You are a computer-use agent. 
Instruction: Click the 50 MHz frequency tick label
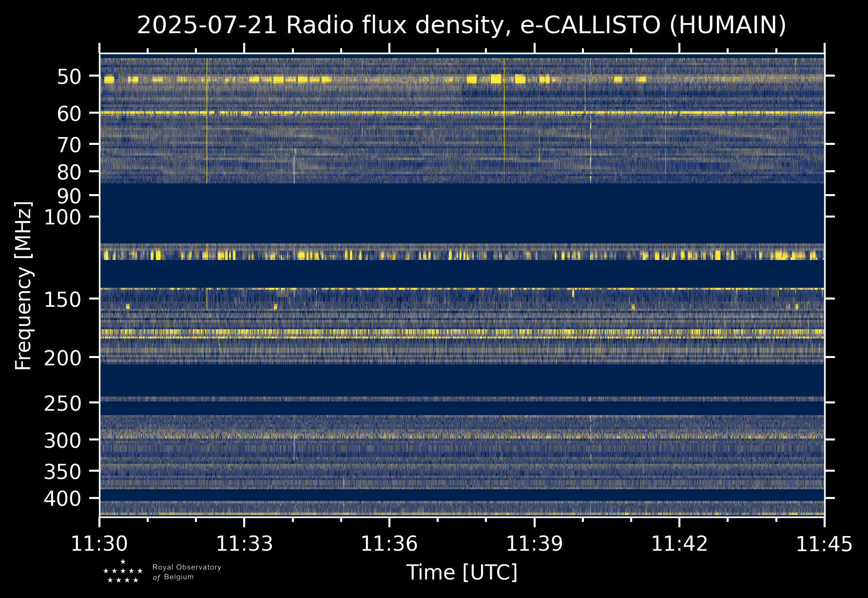(x=72, y=77)
